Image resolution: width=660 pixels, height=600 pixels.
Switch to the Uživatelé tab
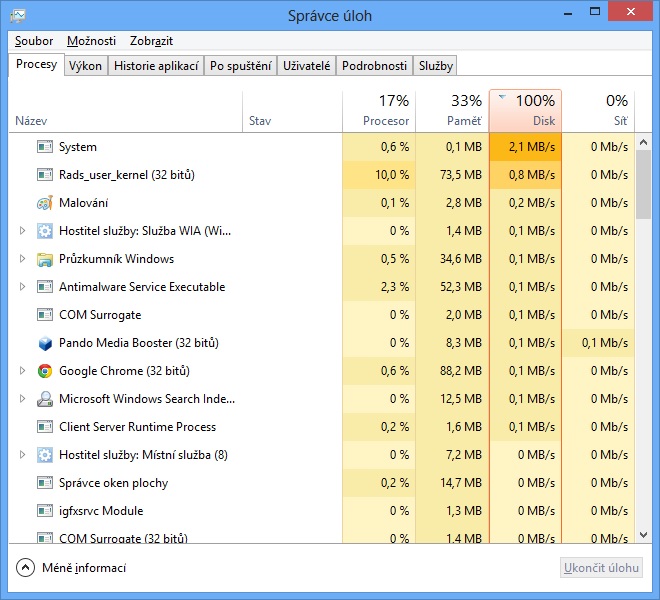click(306, 66)
